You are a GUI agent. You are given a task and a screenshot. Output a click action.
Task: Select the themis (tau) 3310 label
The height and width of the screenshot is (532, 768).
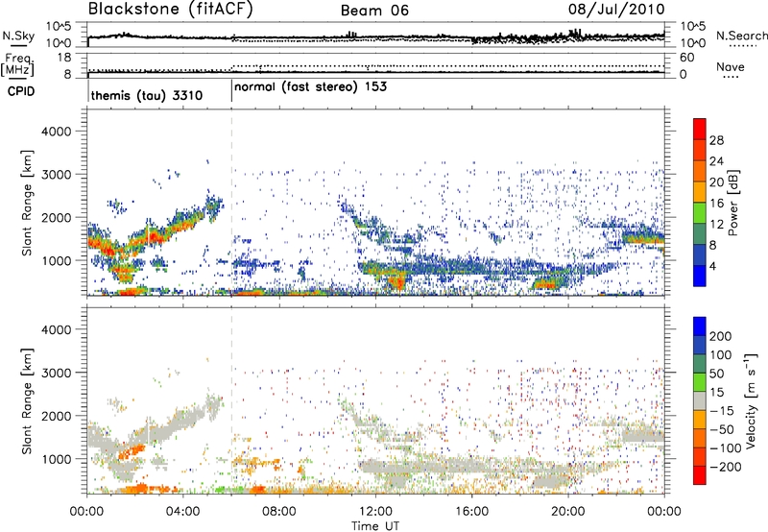[x=147, y=95]
